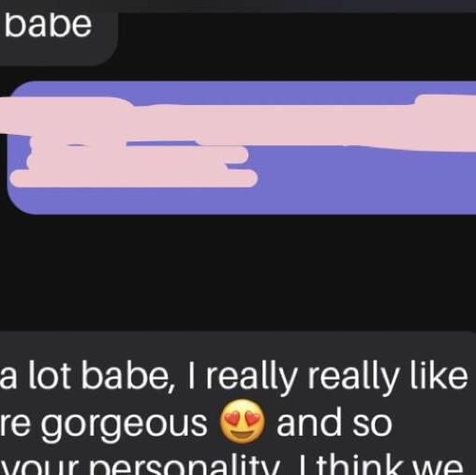
Task: Tap the capital 'I' before 'really really'
Action: 191,376
